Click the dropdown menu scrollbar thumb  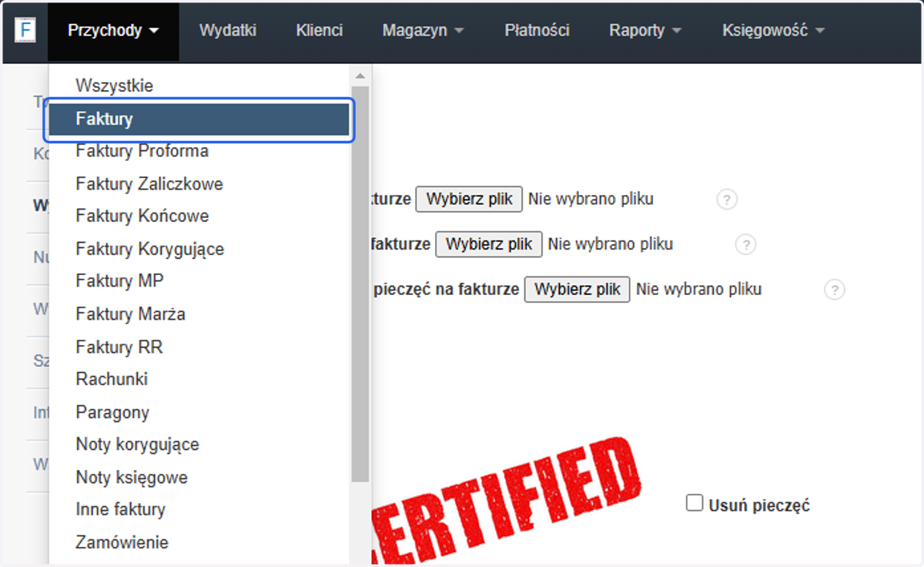(360, 283)
